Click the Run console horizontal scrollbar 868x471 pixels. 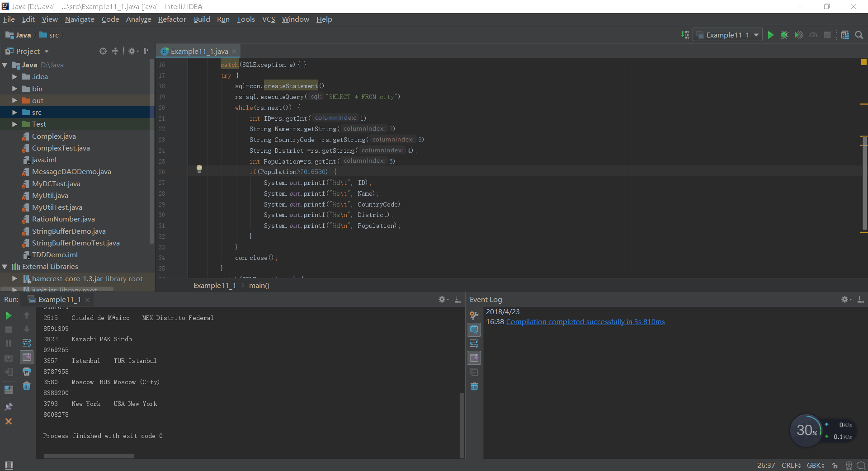[89, 456]
